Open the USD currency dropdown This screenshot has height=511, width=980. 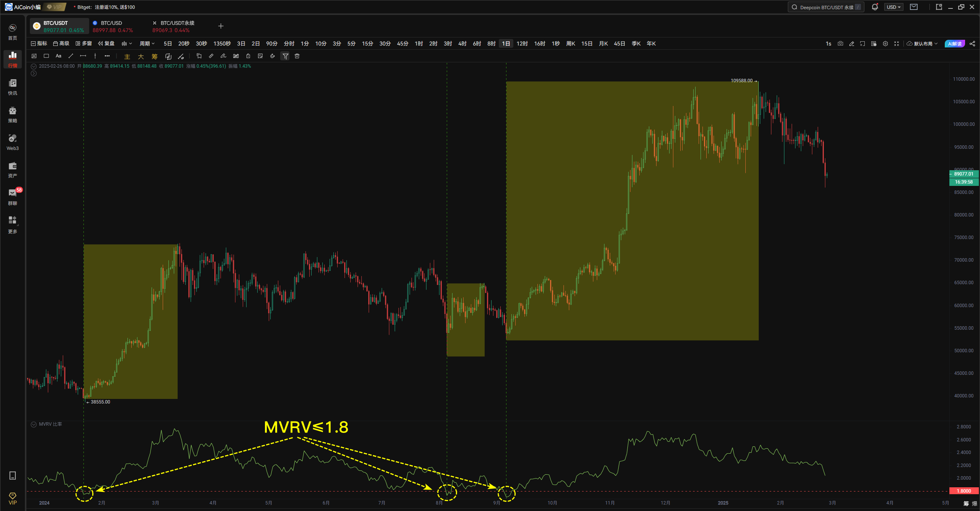pos(893,7)
